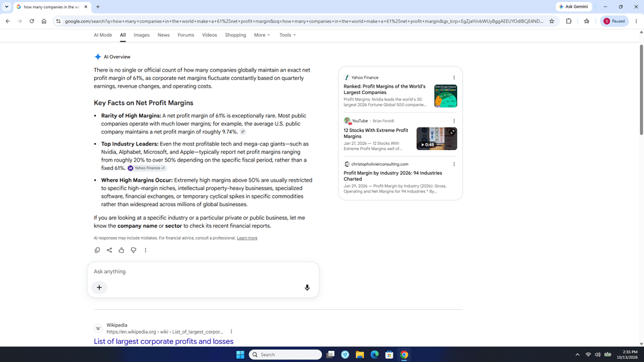This screenshot has height=362, width=644.
Task: Close the current search tab
Action: coord(86,7)
